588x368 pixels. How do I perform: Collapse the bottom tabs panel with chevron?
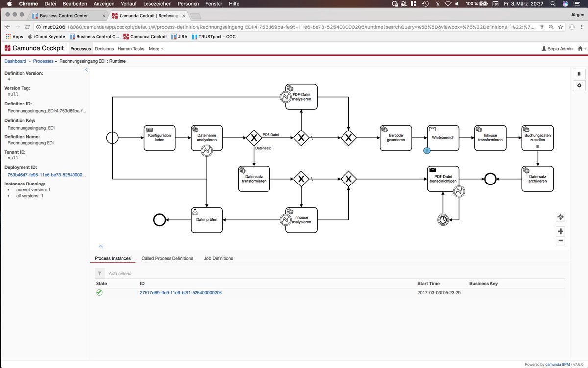(x=101, y=246)
